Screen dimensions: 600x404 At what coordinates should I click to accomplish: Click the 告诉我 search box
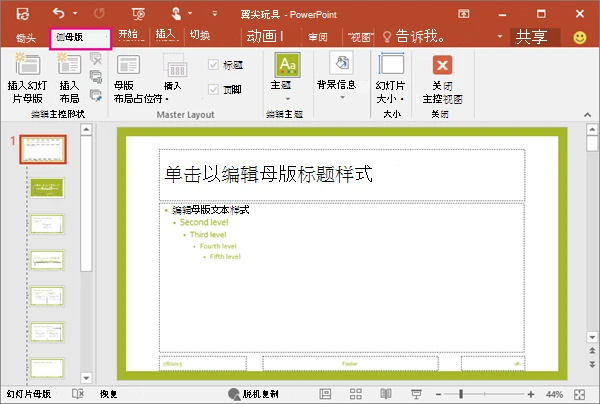(415, 36)
